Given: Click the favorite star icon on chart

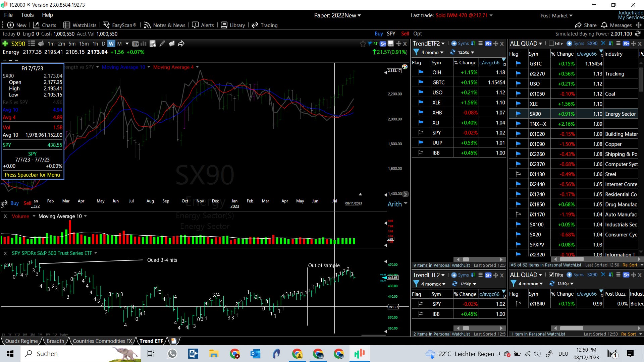Looking at the screenshot, I should click(363, 44).
